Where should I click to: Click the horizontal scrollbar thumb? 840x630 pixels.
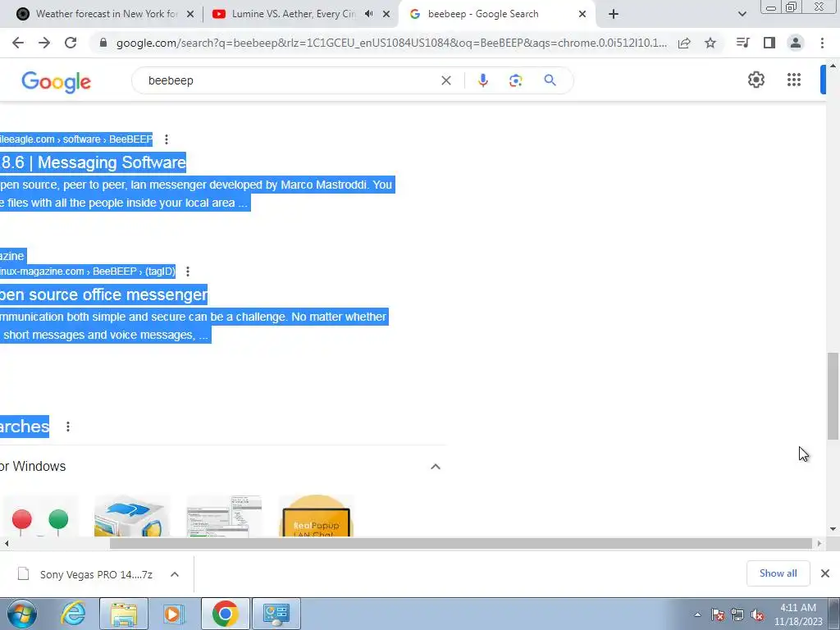click(x=461, y=543)
